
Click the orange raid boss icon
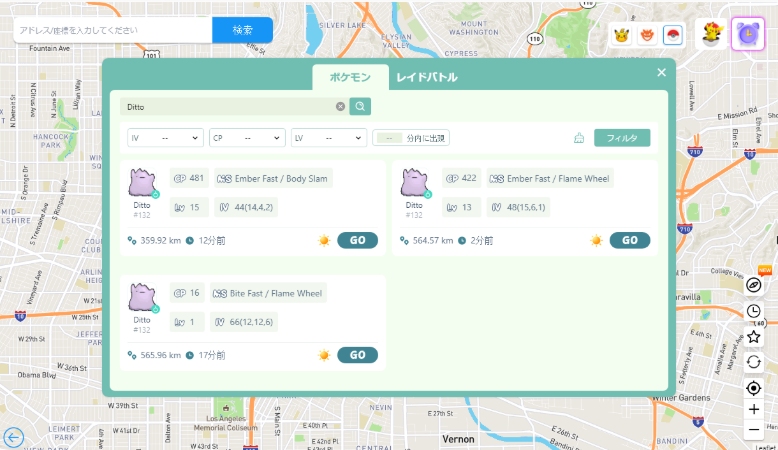(647, 35)
